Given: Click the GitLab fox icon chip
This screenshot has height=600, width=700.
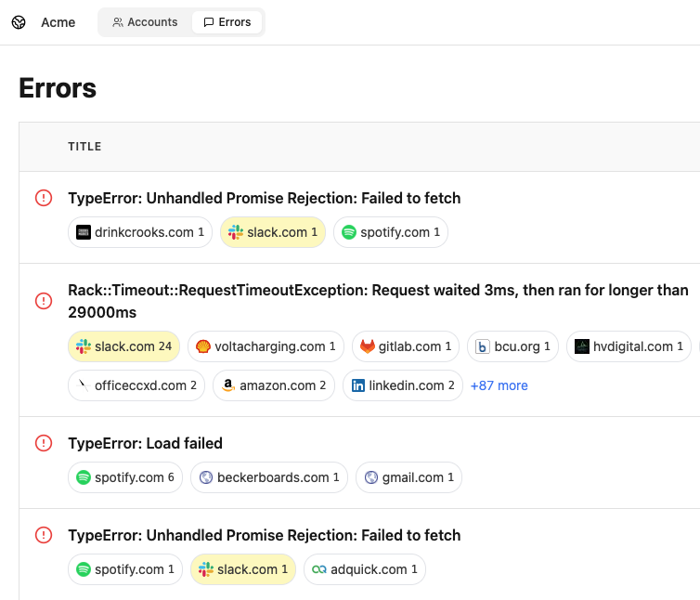Looking at the screenshot, I should pyautogui.click(x=368, y=346).
